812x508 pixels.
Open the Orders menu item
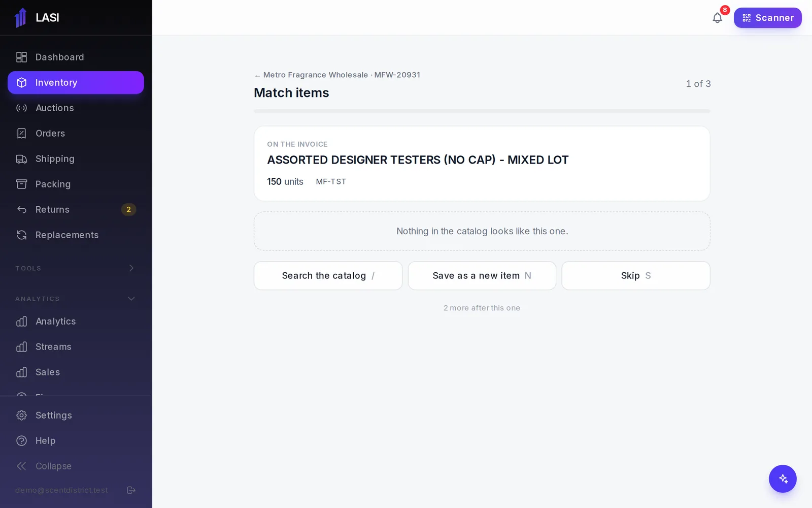point(76,133)
